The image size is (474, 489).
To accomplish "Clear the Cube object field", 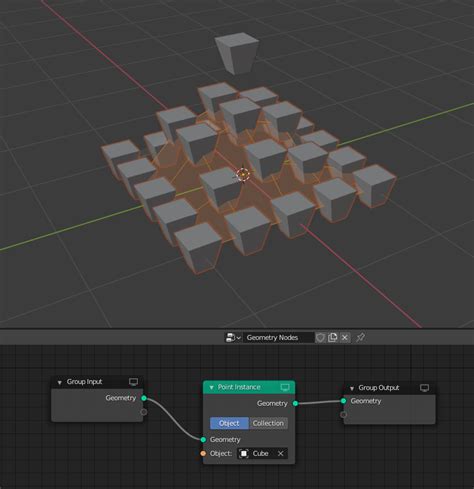I will 281,454.
